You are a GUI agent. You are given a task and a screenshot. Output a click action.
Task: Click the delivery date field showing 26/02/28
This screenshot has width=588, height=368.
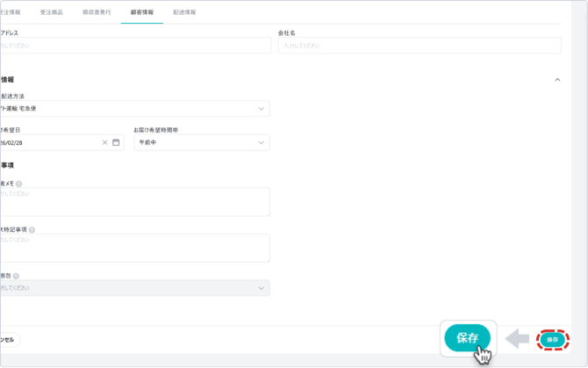coord(62,142)
